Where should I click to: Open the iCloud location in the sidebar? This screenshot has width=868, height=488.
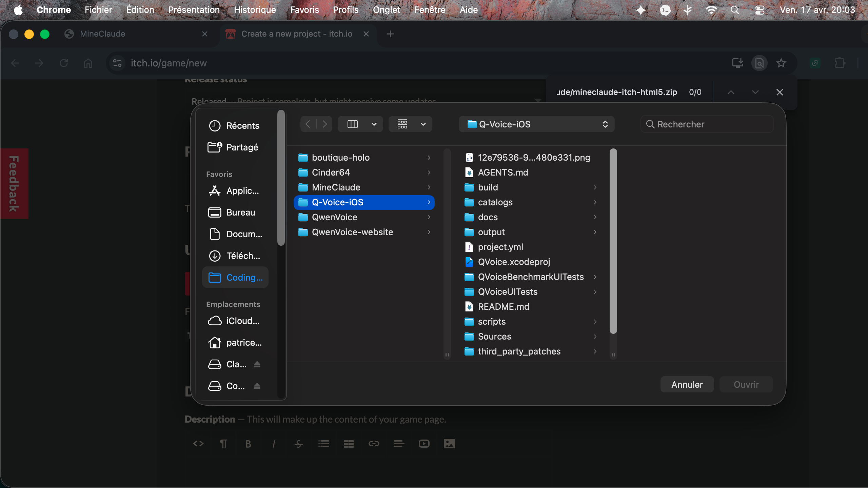(x=235, y=321)
